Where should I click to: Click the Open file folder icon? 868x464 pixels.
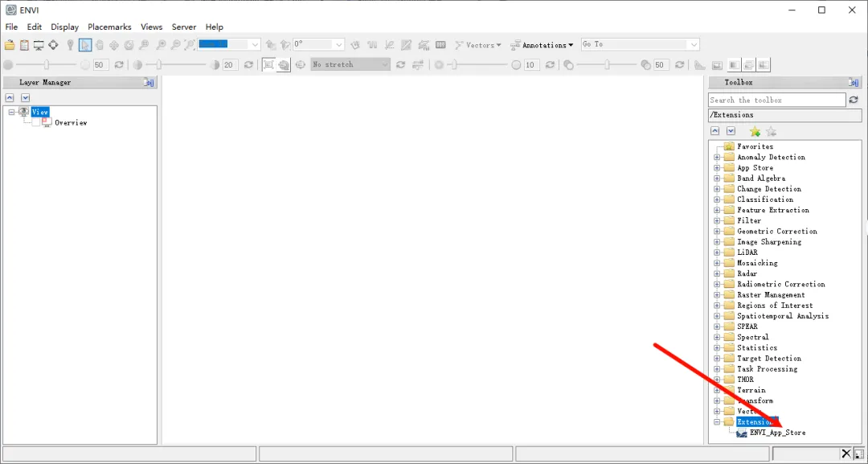pos(9,45)
